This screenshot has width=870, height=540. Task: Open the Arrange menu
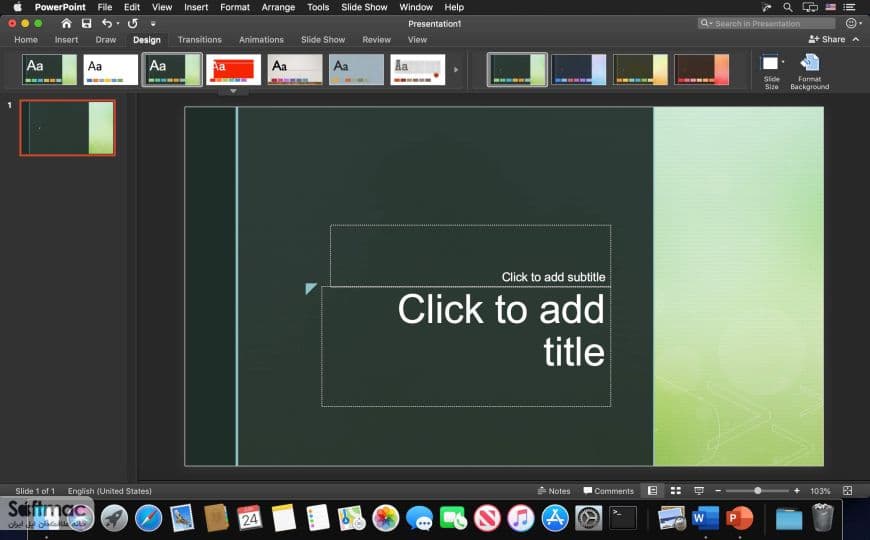coord(278,7)
